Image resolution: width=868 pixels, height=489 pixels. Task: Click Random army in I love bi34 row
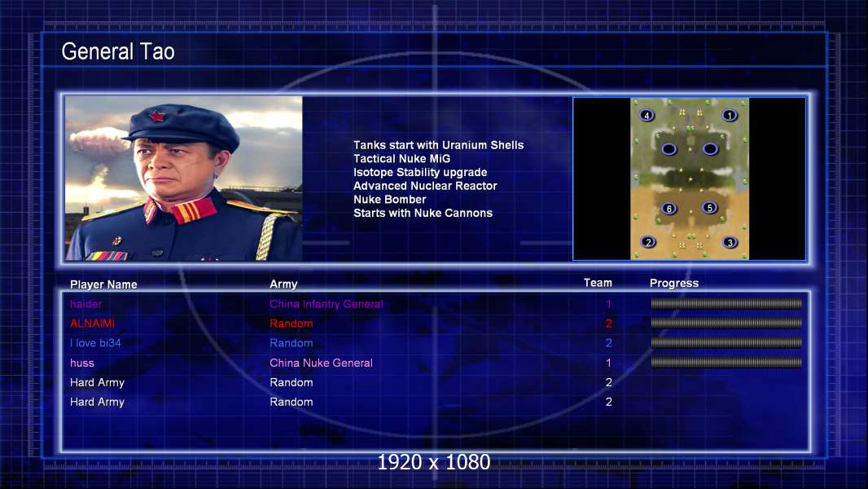point(292,343)
